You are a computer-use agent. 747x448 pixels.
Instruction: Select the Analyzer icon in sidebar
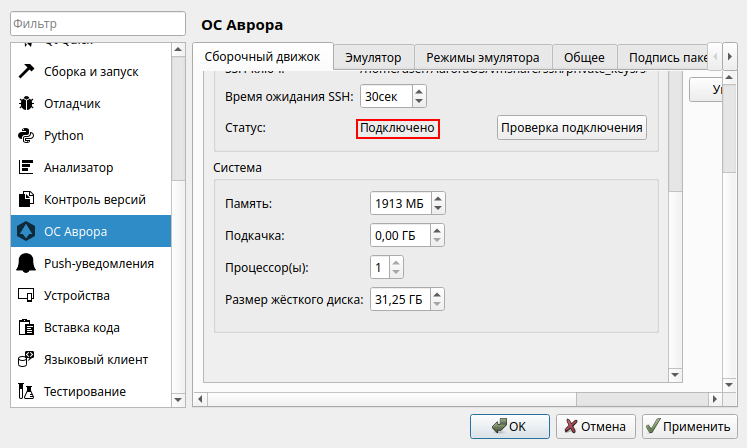pyautogui.click(x=26, y=167)
